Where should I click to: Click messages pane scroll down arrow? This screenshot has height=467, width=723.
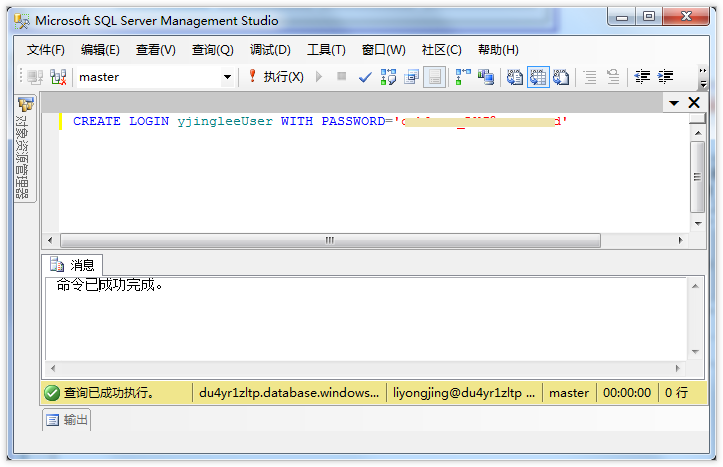695,352
